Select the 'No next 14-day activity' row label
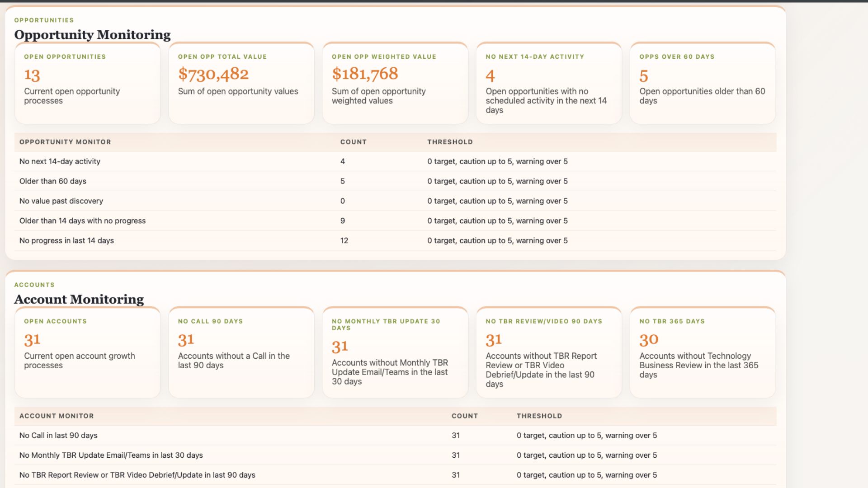This screenshot has height=488, width=868. 60,161
